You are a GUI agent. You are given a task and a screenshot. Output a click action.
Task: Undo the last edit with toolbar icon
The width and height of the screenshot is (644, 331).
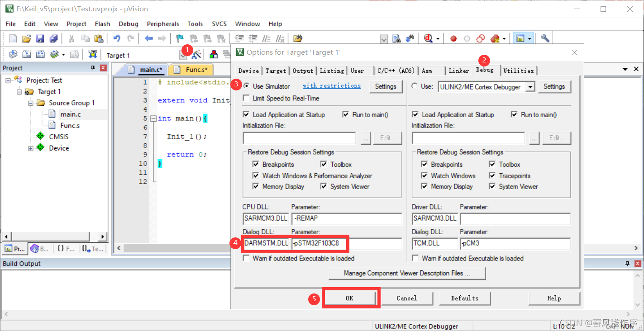(117, 38)
